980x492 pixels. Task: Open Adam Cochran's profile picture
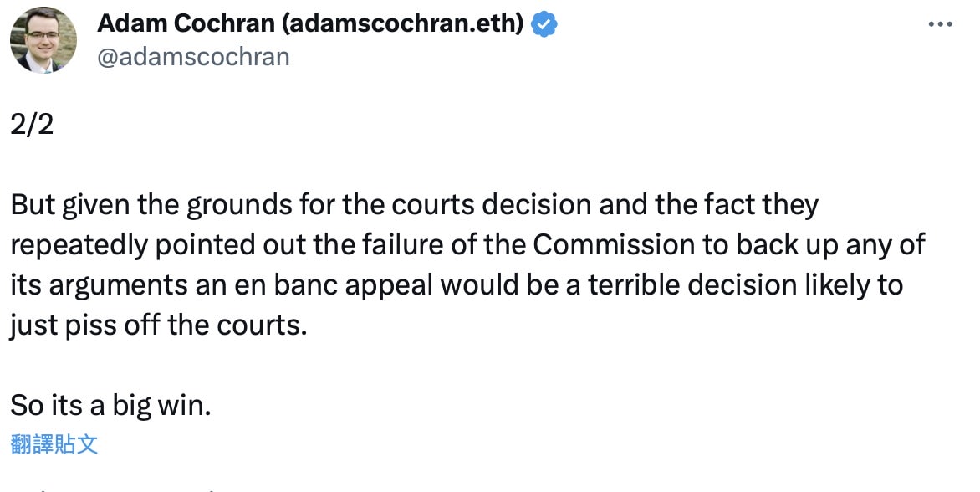(43, 40)
